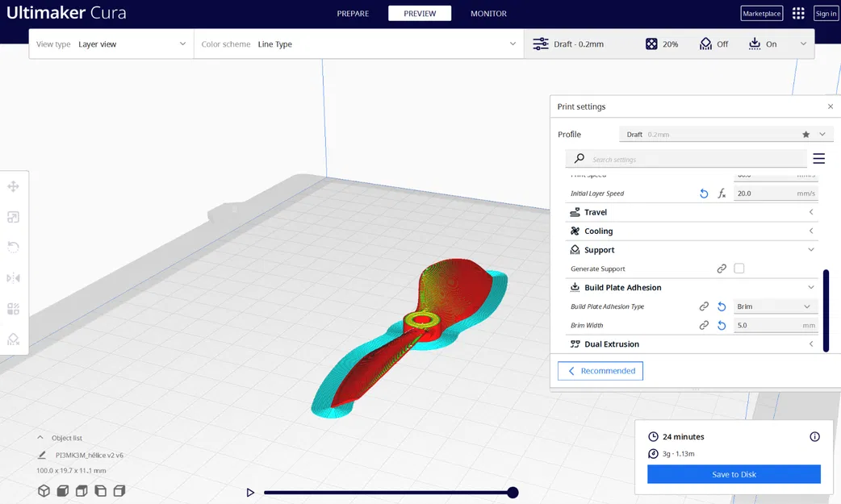Open the Per Model Settings tool

click(x=12, y=308)
